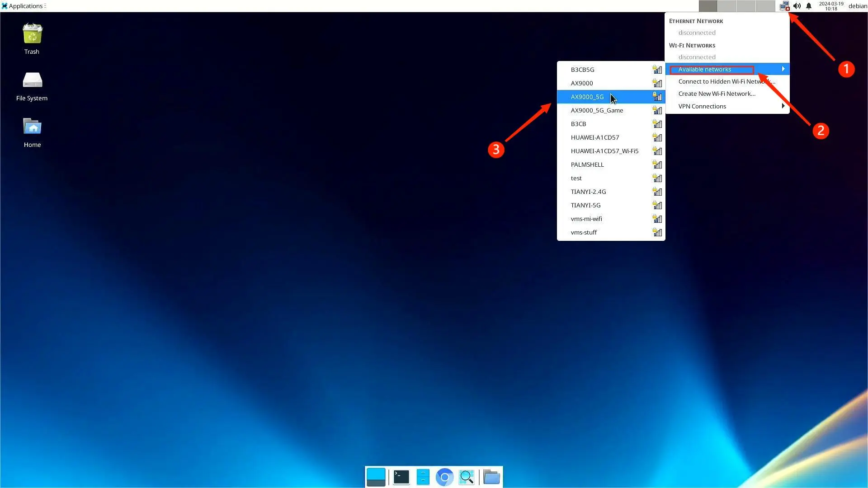
Task: Connect to TIANYI-2.4G network
Action: (x=611, y=192)
